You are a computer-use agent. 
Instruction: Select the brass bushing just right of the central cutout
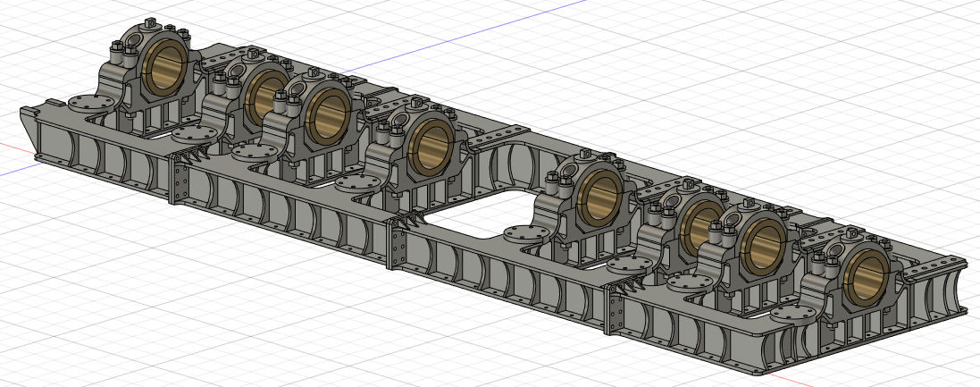click(599, 198)
